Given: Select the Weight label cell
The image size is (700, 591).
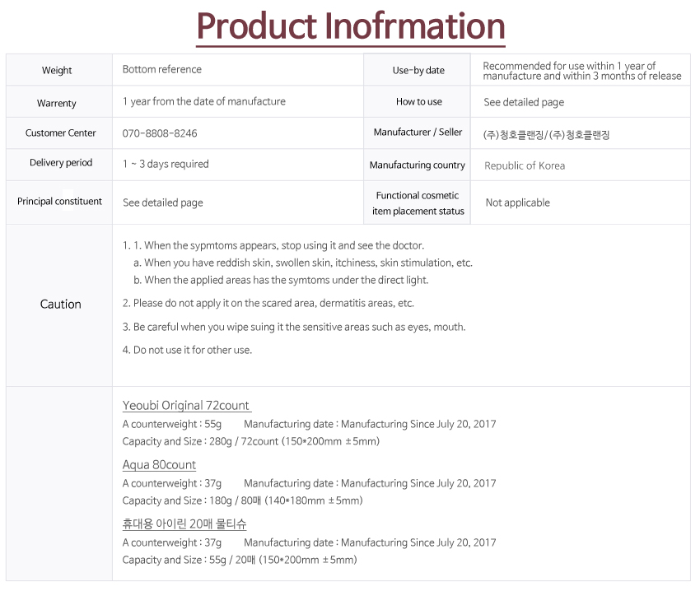Looking at the screenshot, I should point(58,71).
